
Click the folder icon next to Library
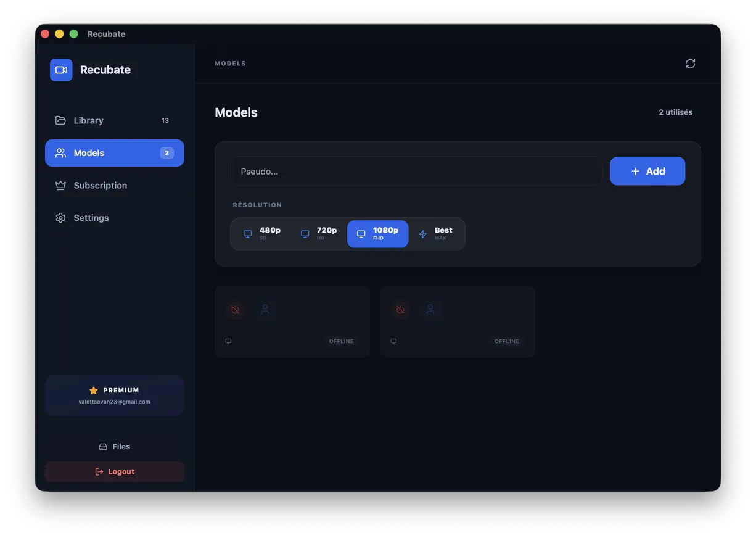[60, 120]
